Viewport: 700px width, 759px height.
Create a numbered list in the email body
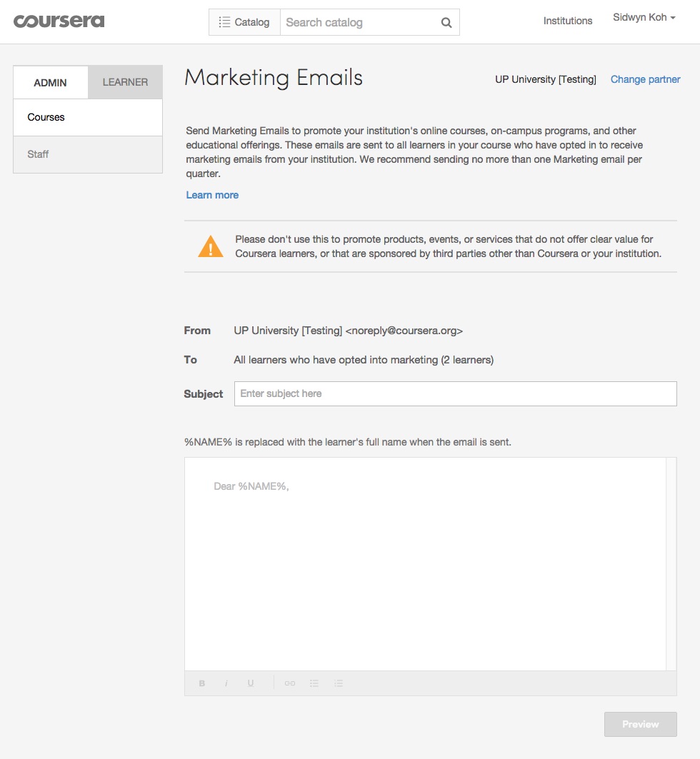(x=339, y=683)
